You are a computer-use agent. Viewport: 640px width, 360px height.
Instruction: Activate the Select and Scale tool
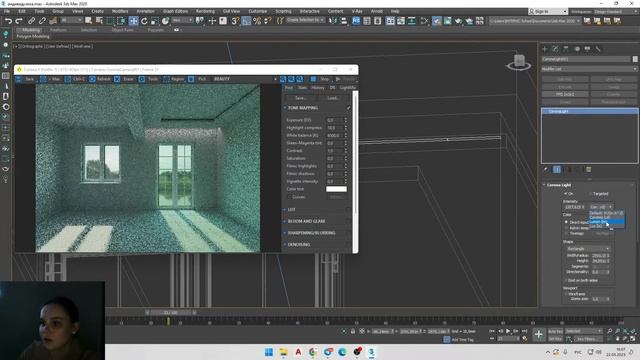coord(155,21)
